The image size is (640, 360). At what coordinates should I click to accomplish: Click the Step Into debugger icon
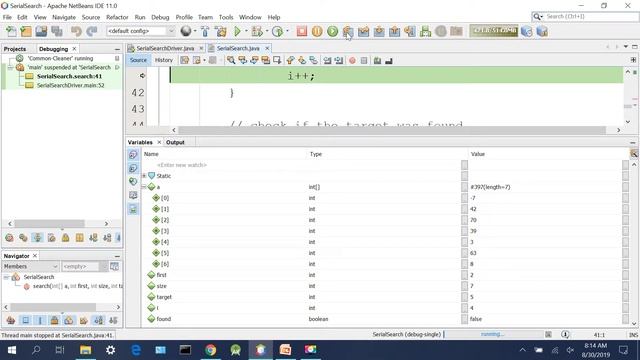pyautogui.click(x=379, y=31)
